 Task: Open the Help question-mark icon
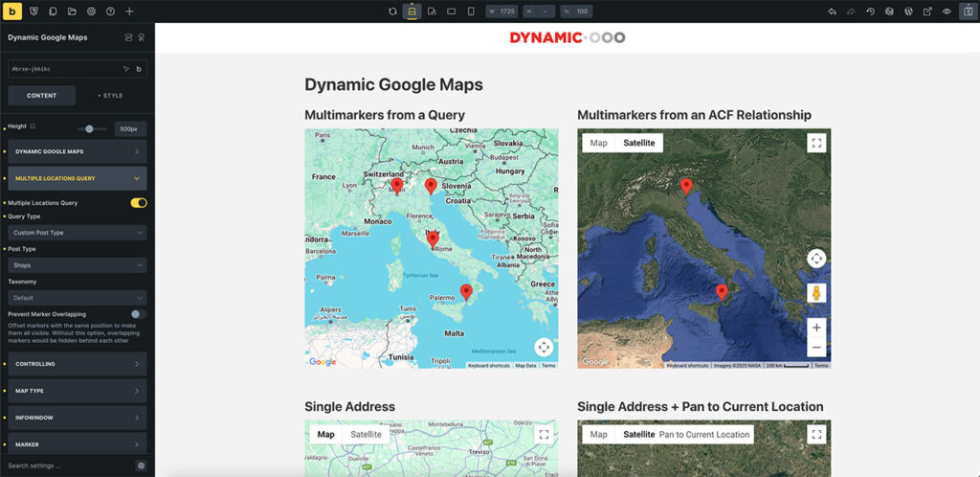coord(110,11)
